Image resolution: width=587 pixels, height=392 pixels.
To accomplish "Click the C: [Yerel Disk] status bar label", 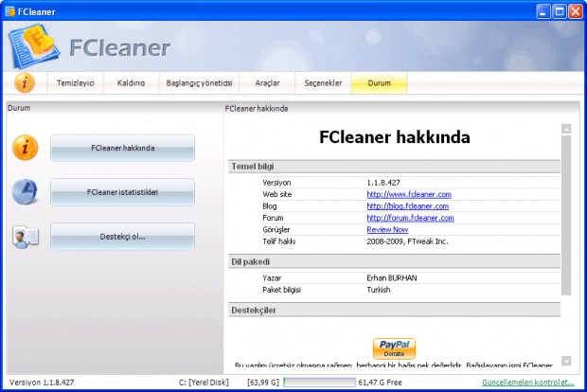I will tap(204, 383).
